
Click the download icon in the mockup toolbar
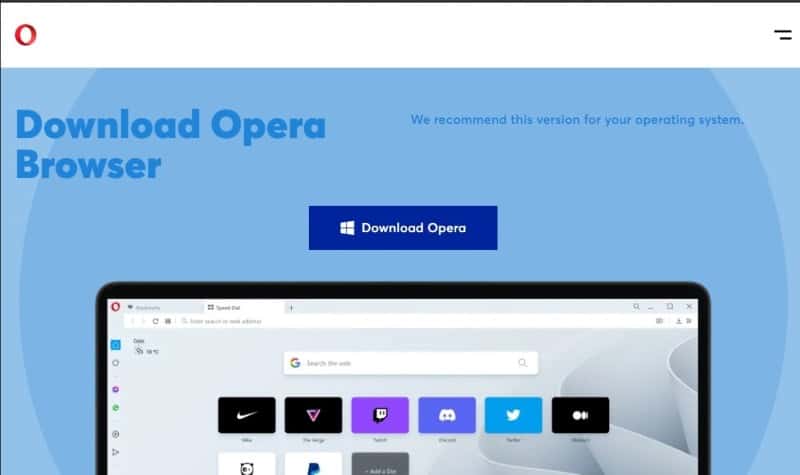[679, 321]
